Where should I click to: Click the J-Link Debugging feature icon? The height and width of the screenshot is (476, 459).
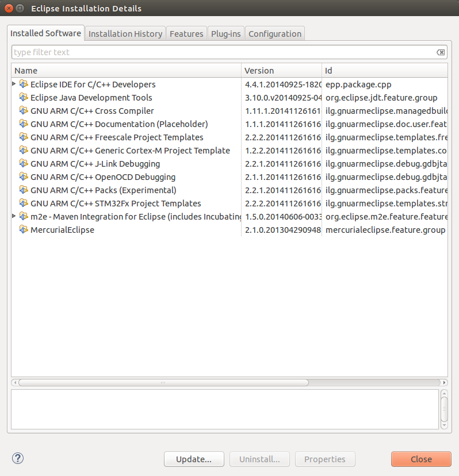pos(24,164)
